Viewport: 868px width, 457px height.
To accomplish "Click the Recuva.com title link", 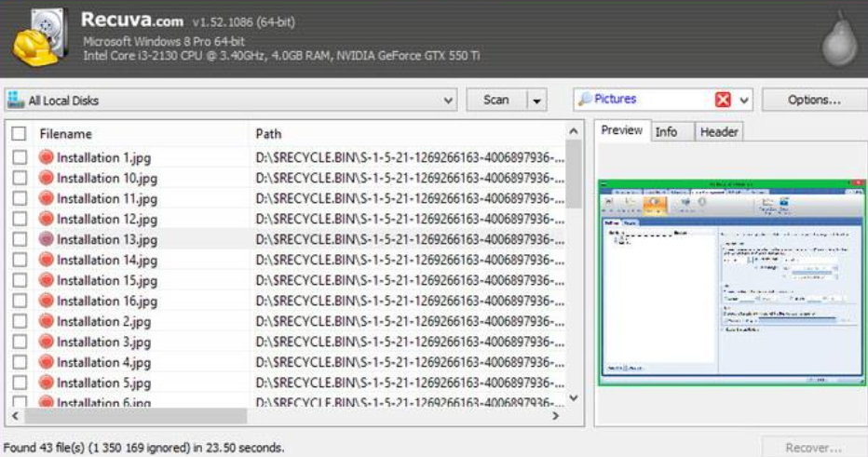I will (x=132, y=20).
